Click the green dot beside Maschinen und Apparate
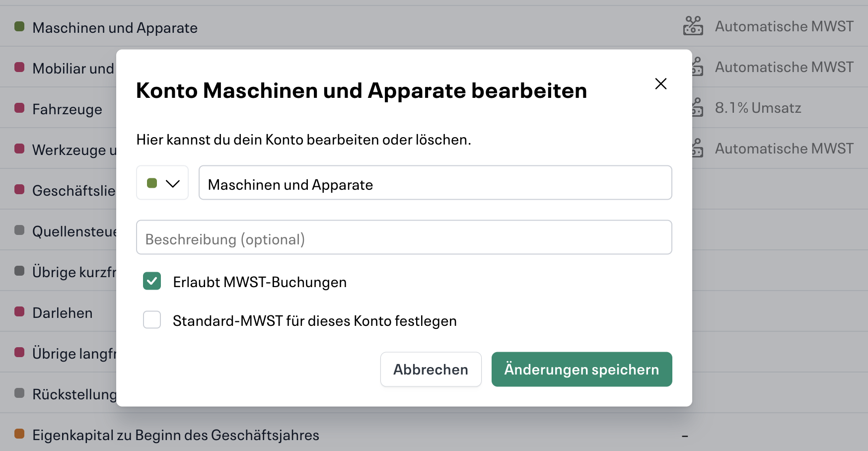The height and width of the screenshot is (451, 868). click(x=20, y=26)
